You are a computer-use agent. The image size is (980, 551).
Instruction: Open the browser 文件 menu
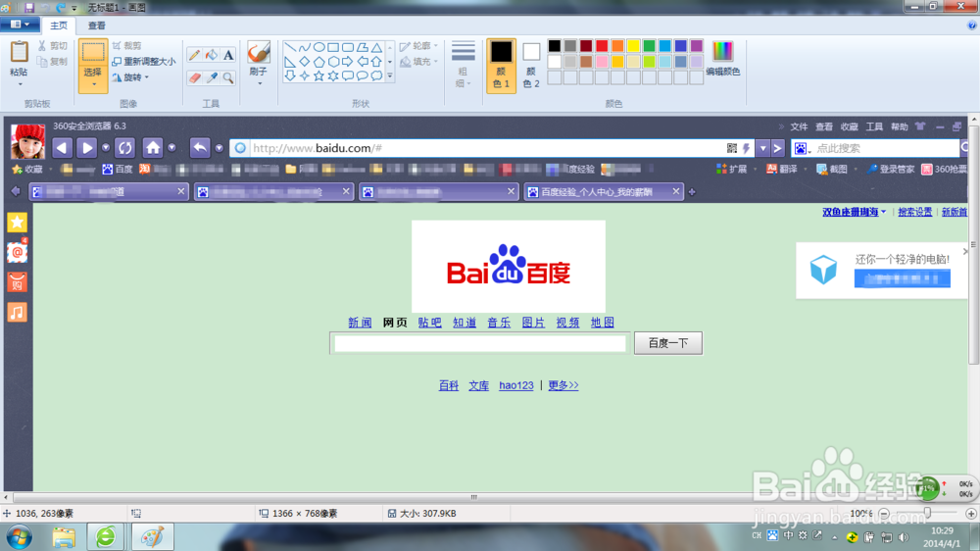[799, 126]
